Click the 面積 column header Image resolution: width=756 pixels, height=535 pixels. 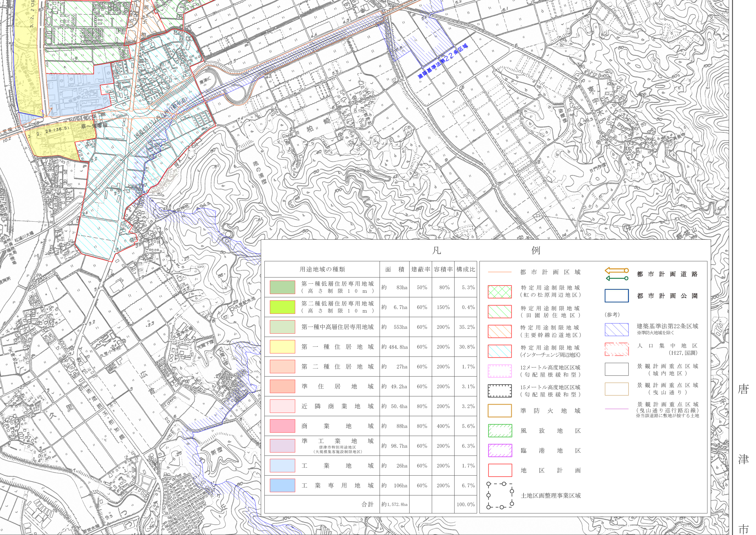395,269
